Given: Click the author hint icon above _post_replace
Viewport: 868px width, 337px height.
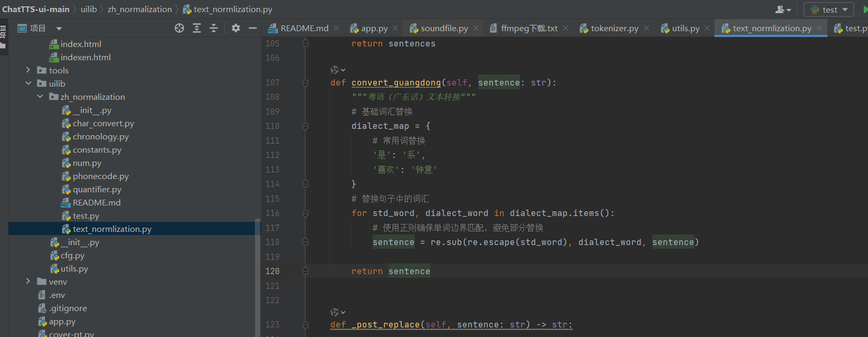Looking at the screenshot, I should (x=338, y=312).
